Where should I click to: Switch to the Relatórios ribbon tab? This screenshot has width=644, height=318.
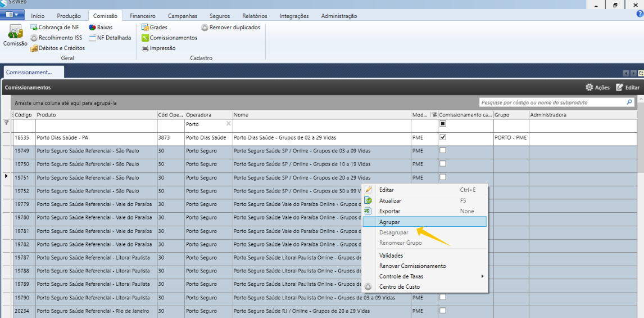[255, 16]
